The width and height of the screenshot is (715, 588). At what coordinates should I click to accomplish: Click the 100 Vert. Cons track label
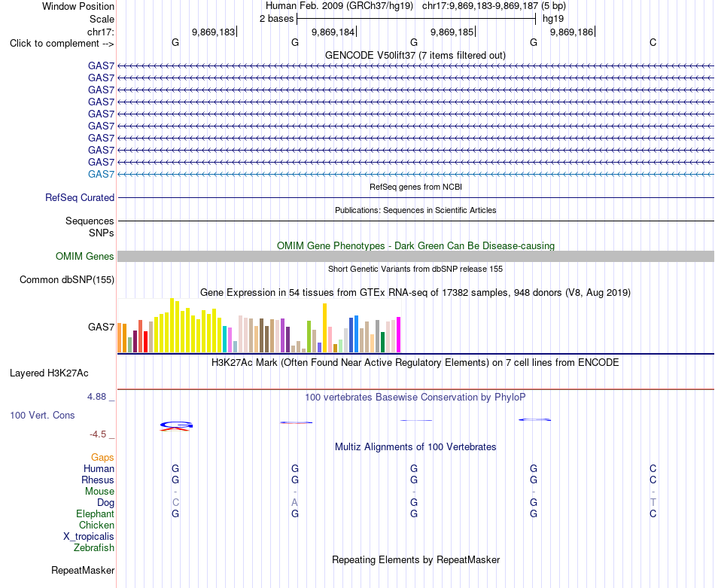click(x=42, y=415)
